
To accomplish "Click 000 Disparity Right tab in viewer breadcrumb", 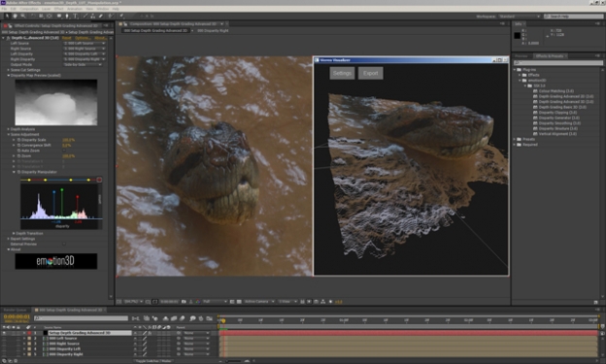I will (x=213, y=30).
